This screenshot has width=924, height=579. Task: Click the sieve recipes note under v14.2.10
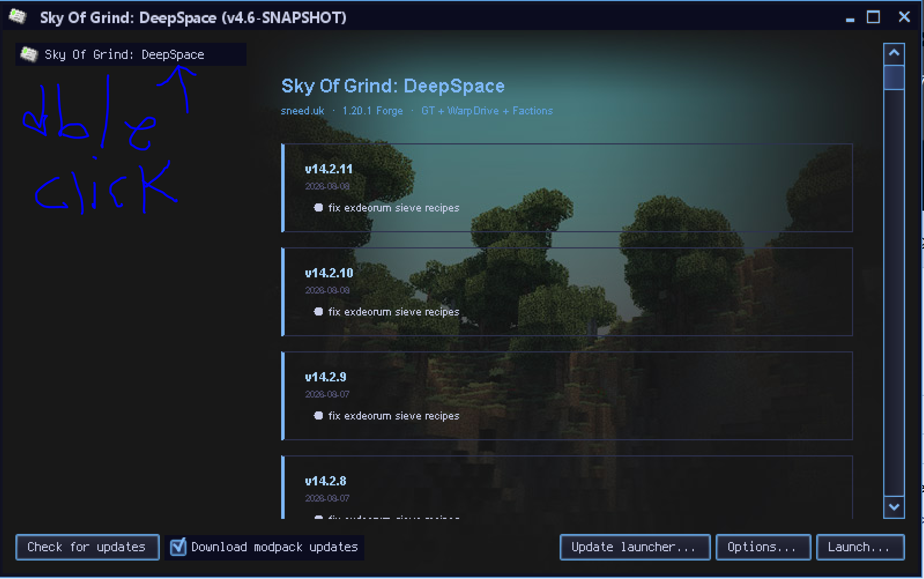click(394, 312)
